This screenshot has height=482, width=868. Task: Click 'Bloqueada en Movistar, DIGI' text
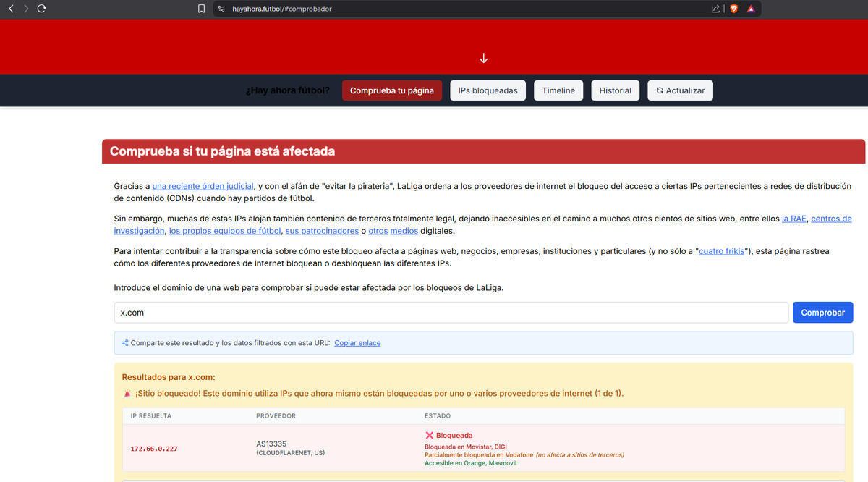466,447
